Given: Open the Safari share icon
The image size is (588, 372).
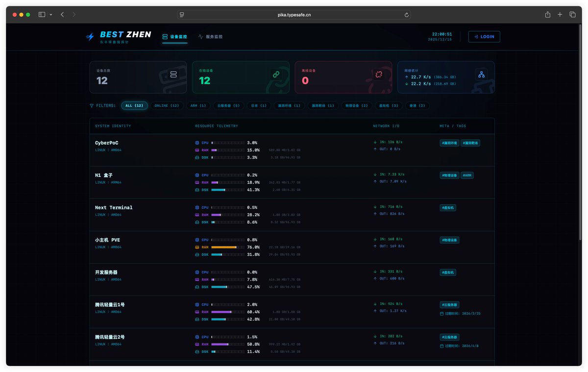Looking at the screenshot, I should (548, 15).
